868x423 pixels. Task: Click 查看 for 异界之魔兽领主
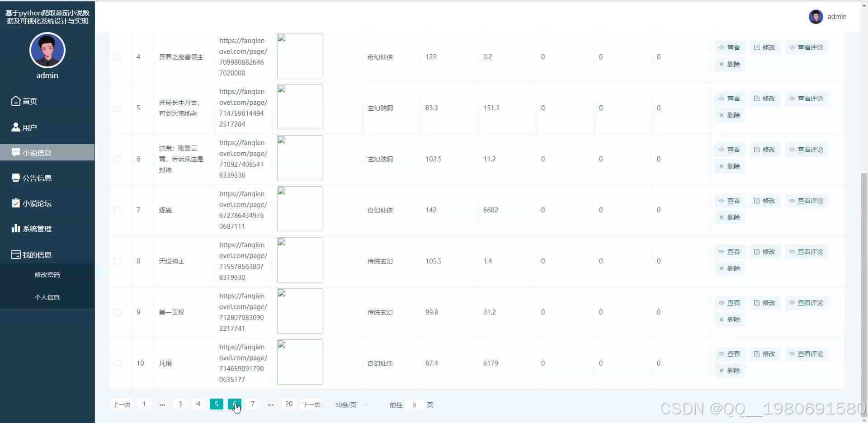click(730, 47)
